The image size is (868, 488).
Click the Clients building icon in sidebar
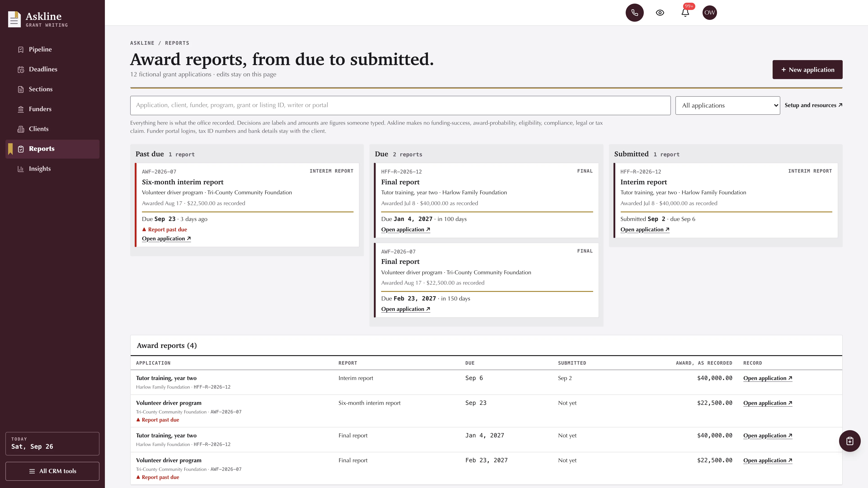pyautogui.click(x=21, y=129)
